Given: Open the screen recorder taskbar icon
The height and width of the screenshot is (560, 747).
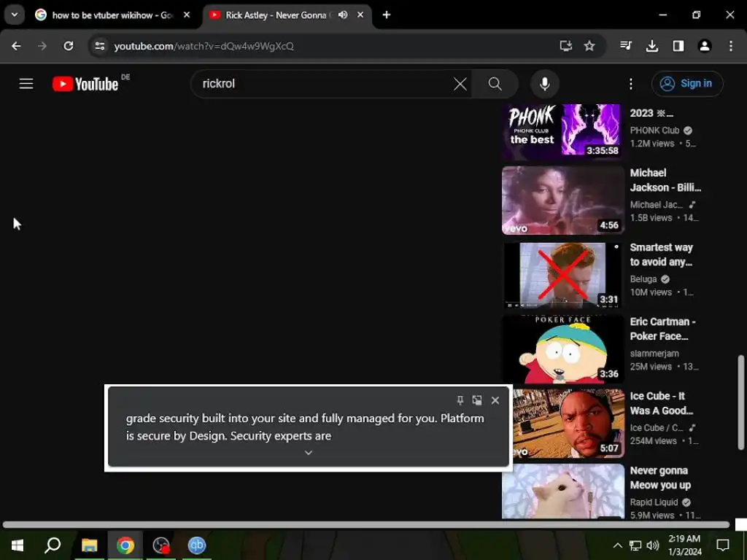Looking at the screenshot, I should (161, 545).
